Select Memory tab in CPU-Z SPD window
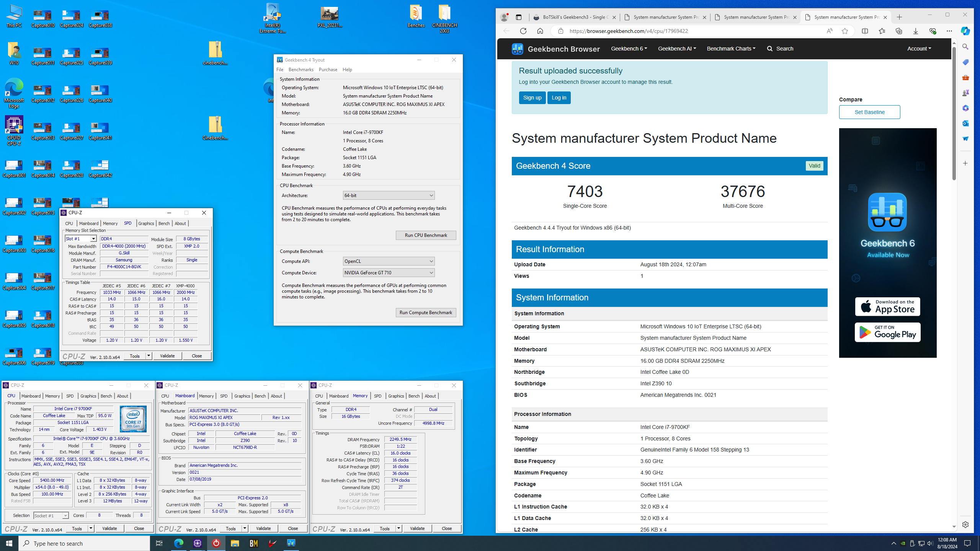Image resolution: width=980 pixels, height=551 pixels. click(110, 223)
